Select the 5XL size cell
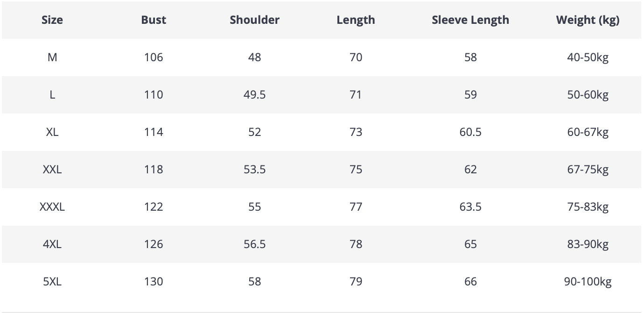 click(52, 282)
